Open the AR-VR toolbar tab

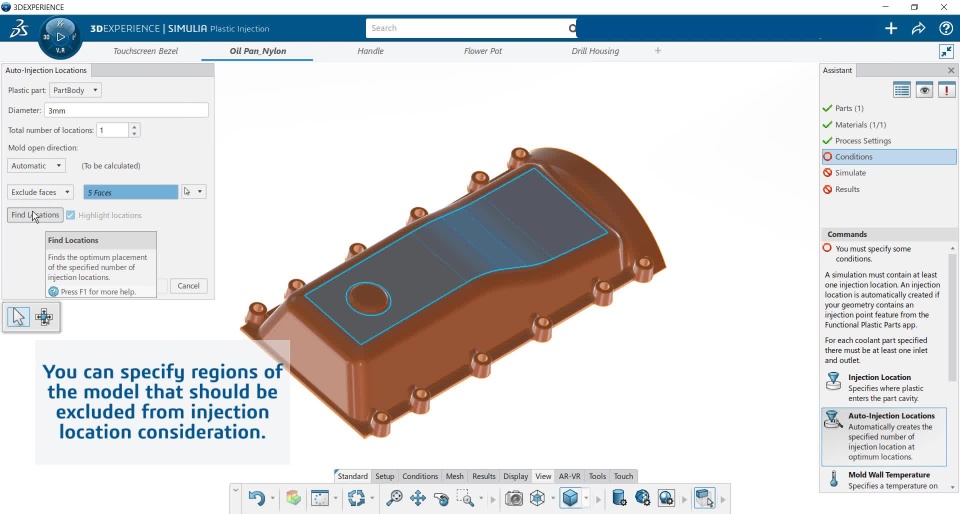[x=569, y=476]
